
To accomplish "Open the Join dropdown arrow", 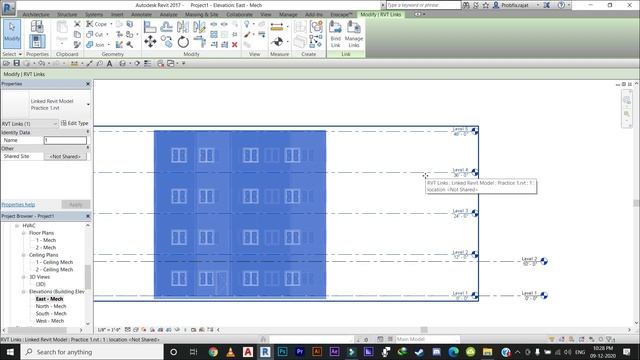I will (x=108, y=44).
